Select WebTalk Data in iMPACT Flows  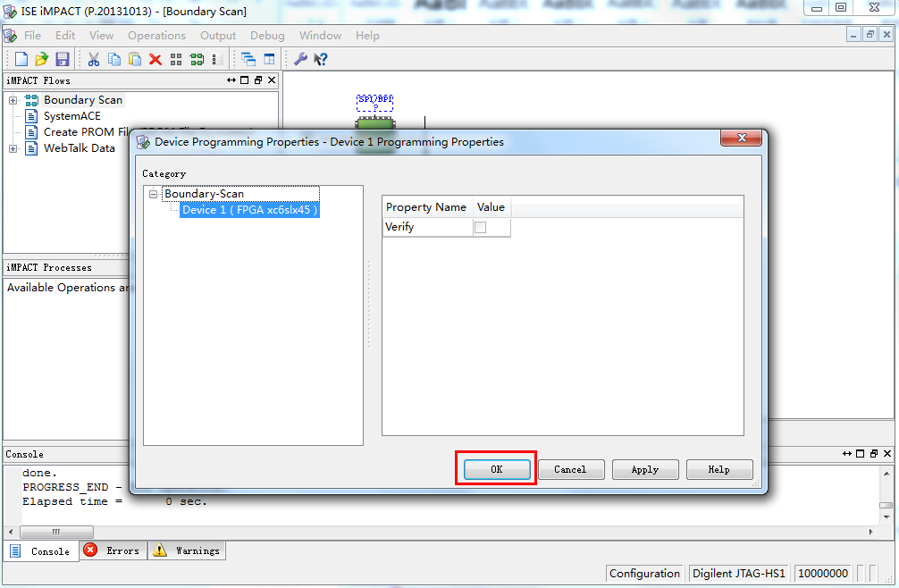click(x=80, y=148)
